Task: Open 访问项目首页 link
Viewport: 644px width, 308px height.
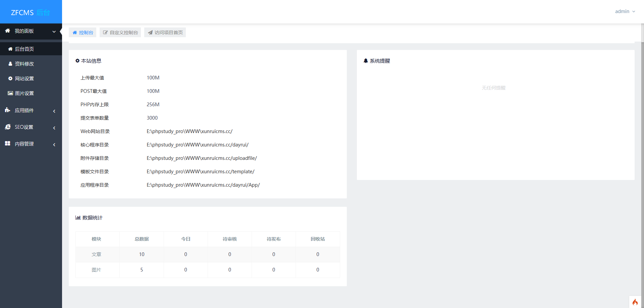Action: (165, 33)
